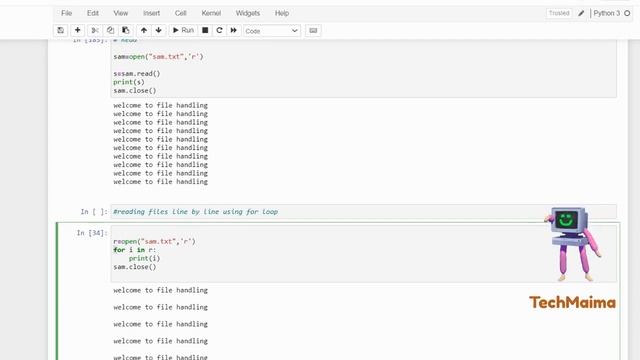
Task: Click the print(s) code line
Action: coord(129,82)
